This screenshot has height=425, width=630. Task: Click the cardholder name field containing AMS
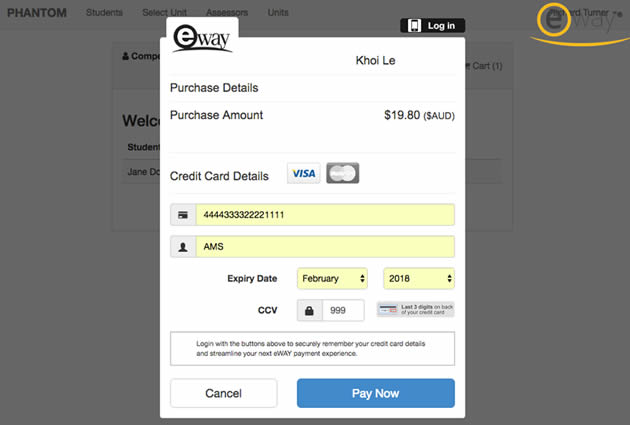325,246
